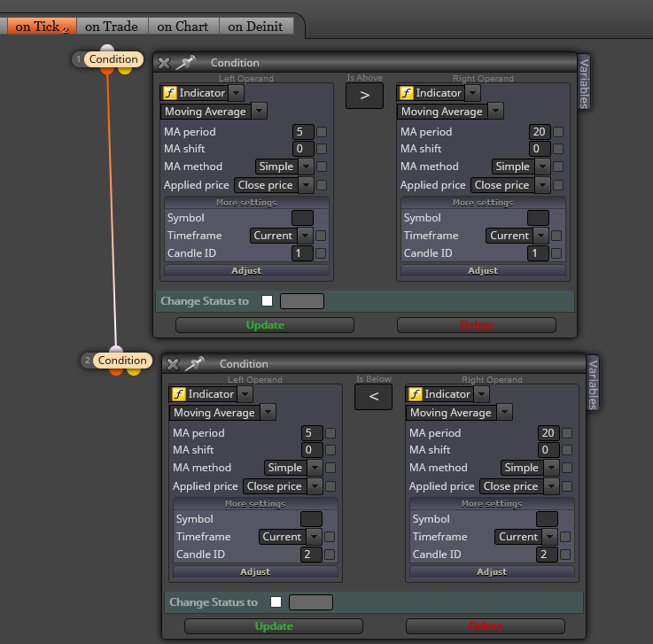Select the Condition 2 node block

[122, 360]
